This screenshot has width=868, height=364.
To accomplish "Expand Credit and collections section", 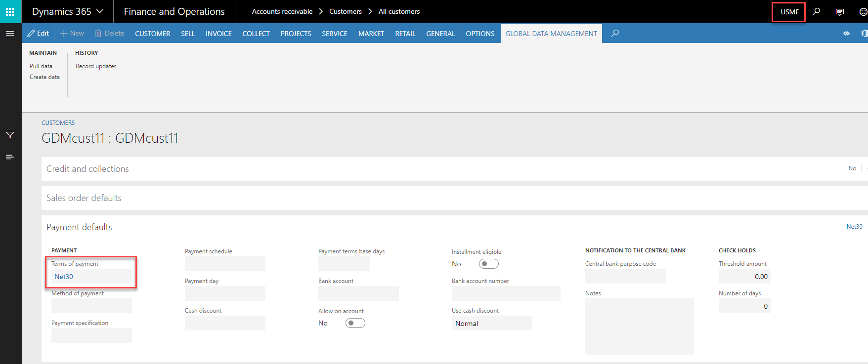I will click(455, 169).
